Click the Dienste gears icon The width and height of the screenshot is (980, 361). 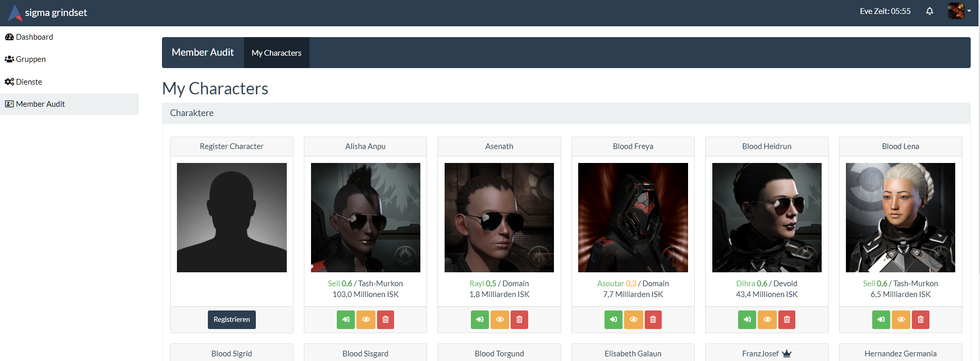pyautogui.click(x=9, y=82)
